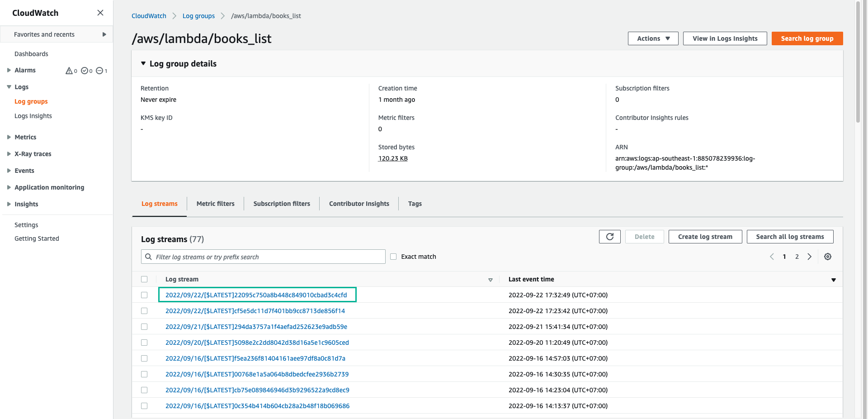Open log stream 294da3757a1f4aefad252623e9adb59e
This screenshot has height=419, width=868.
256,327
